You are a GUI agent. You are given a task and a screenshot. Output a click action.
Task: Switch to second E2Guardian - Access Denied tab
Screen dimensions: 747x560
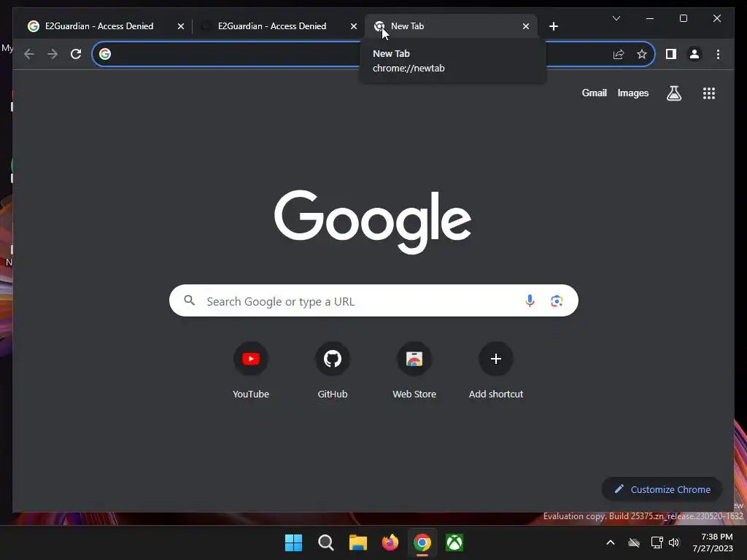pos(278,26)
